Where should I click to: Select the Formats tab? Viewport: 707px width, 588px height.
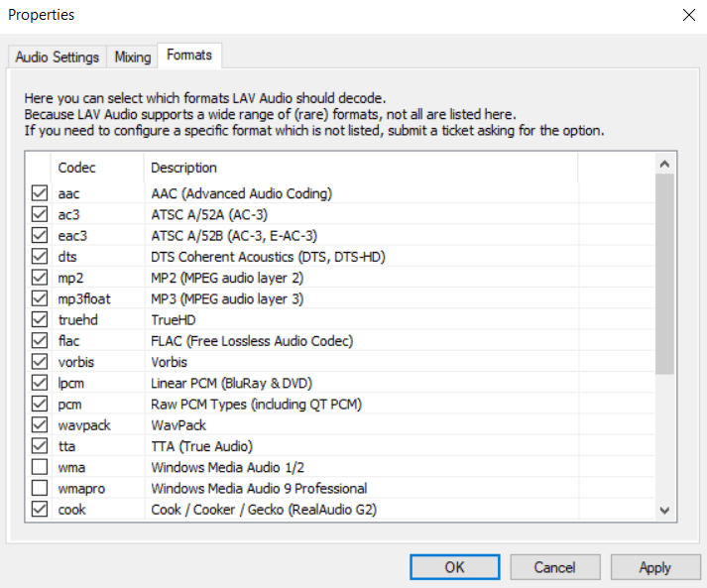click(189, 55)
